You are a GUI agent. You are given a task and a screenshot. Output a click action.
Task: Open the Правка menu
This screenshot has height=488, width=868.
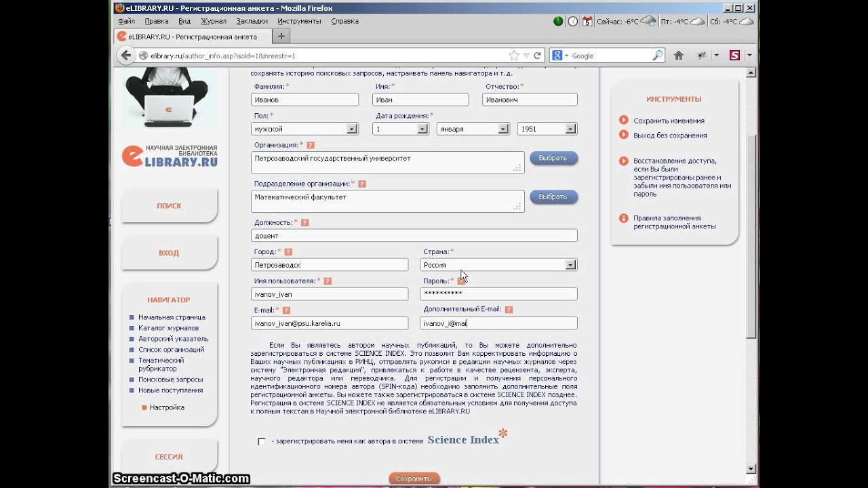[157, 21]
